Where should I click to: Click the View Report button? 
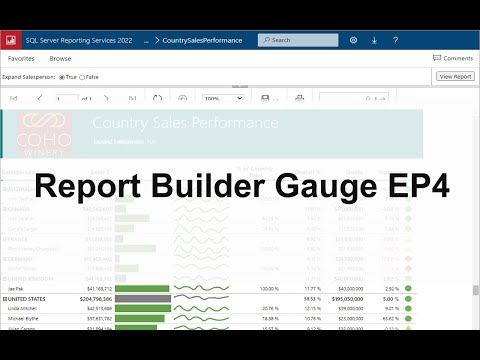[x=455, y=77]
